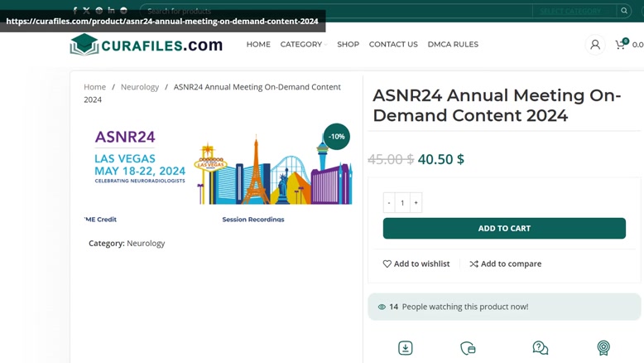Open the shopping cart icon
The width and height of the screenshot is (644, 363).
tap(621, 45)
